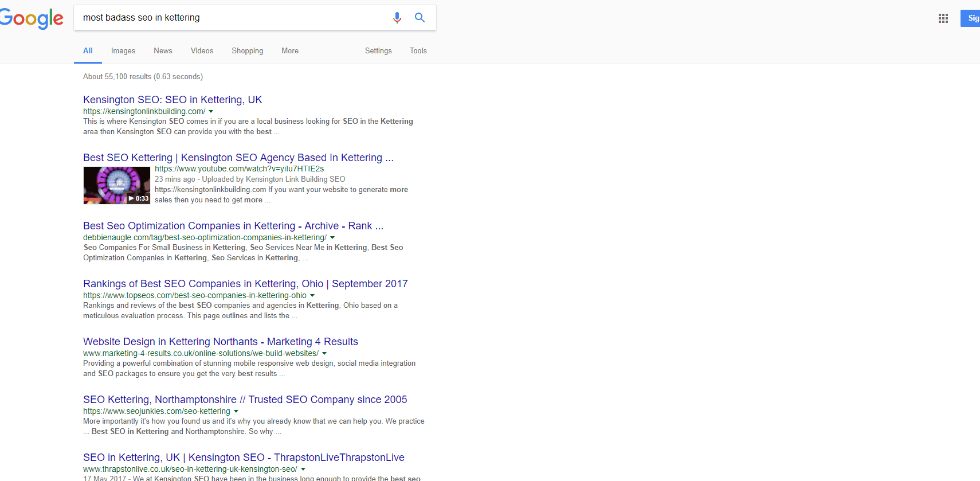Select the Videos tab
This screenshot has width=980, height=481.
click(x=202, y=51)
